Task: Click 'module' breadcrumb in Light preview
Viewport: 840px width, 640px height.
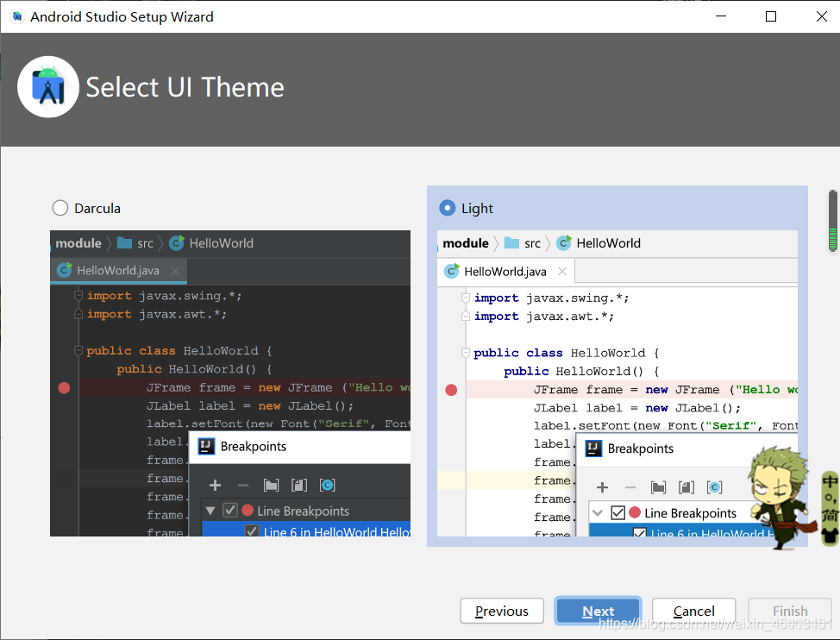Action: coord(466,243)
